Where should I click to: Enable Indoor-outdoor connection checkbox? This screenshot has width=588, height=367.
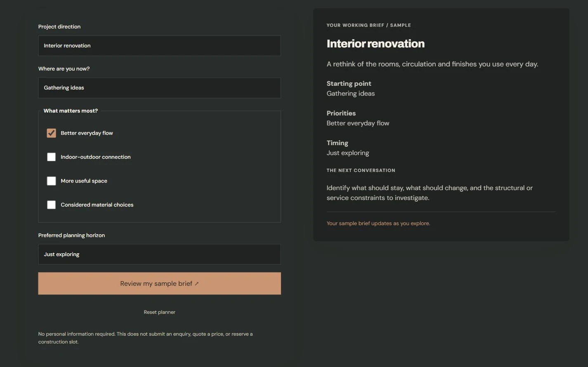[x=51, y=157]
